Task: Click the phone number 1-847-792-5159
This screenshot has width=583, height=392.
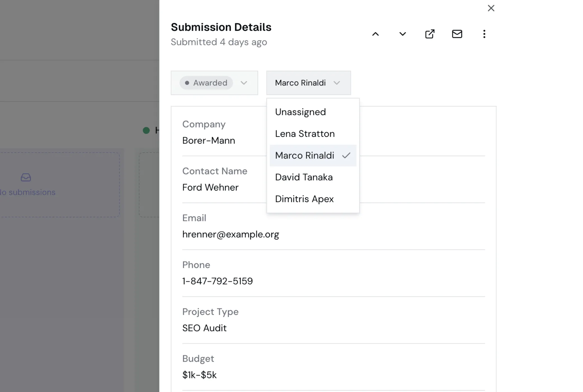Action: 218,281
